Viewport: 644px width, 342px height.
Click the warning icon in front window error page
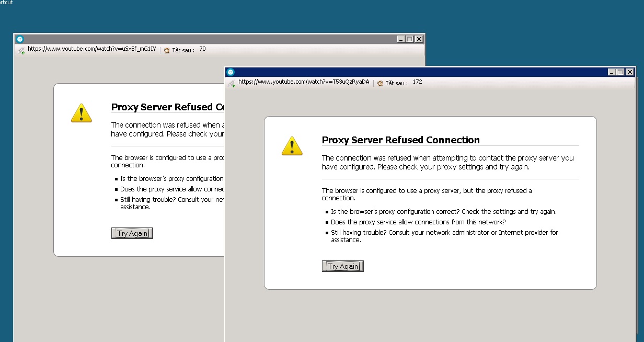292,146
